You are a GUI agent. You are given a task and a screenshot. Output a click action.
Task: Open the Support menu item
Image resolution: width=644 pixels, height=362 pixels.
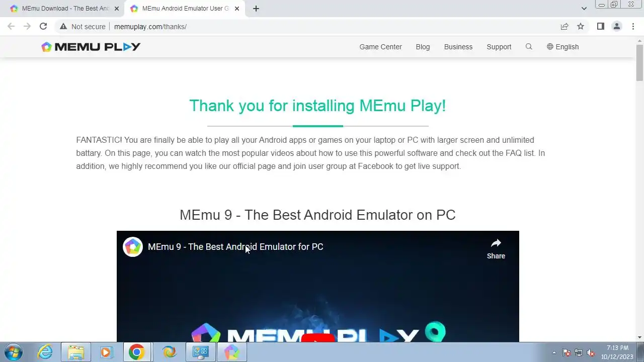tap(499, 47)
